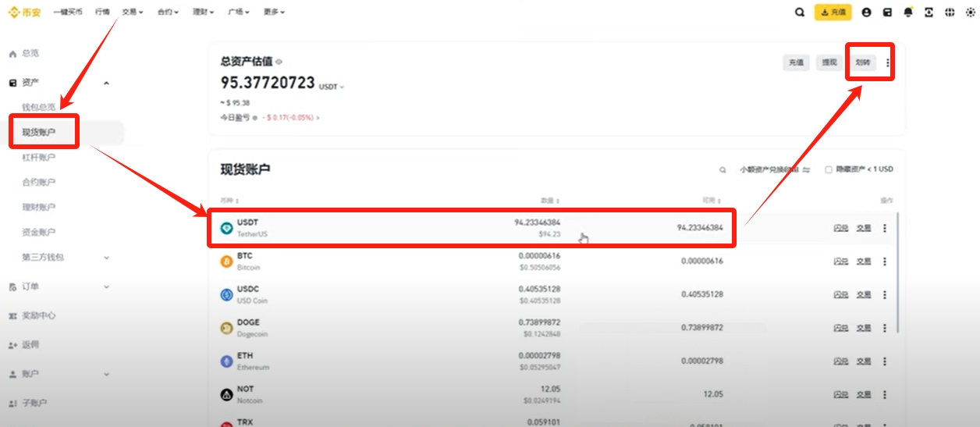This screenshot has width=980, height=427.
Task: Expand the 订单 sidebar section
Action: (x=106, y=287)
